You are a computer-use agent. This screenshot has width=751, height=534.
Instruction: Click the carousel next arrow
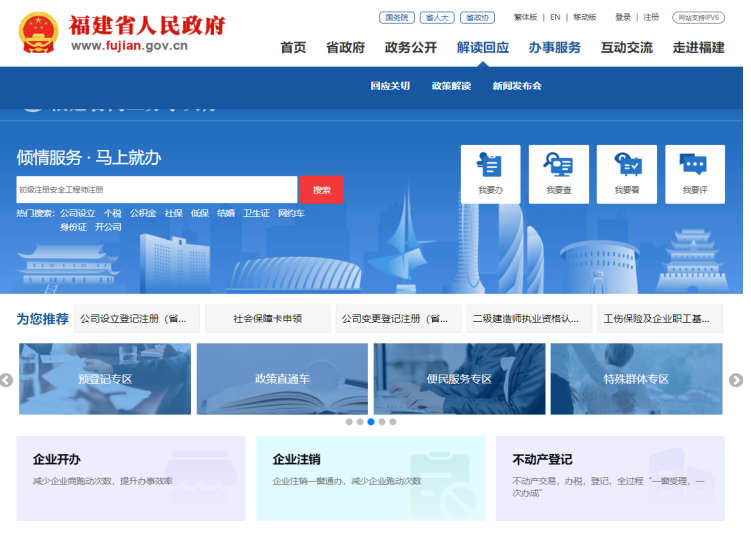[736, 380]
